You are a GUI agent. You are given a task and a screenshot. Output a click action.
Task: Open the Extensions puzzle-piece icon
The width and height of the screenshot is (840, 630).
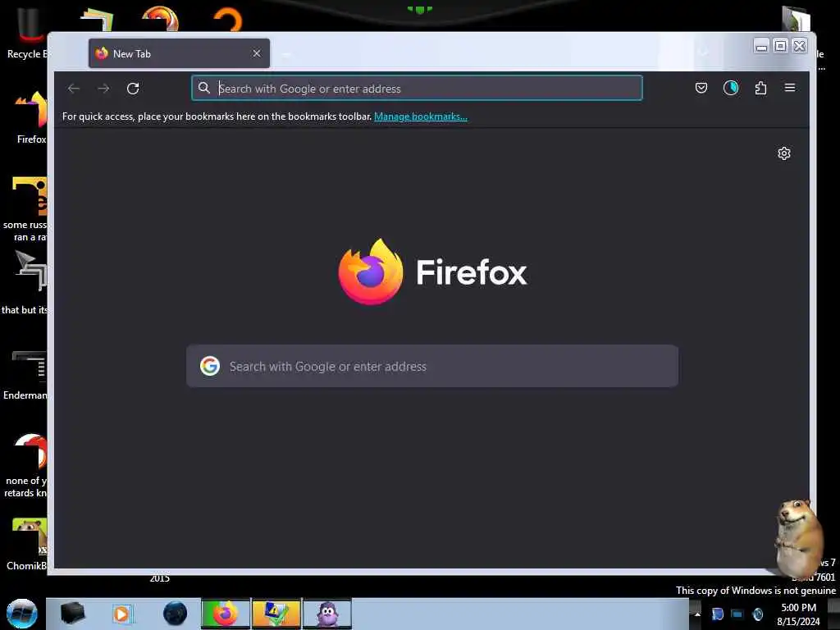(760, 88)
